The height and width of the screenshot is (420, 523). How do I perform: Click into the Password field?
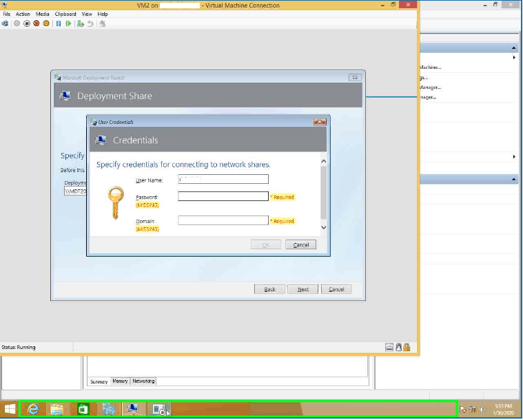(223, 196)
